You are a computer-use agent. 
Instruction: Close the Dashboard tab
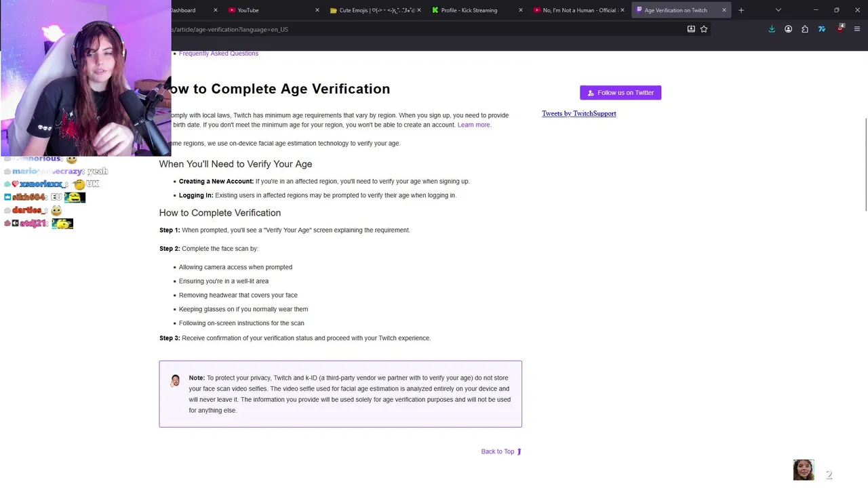coord(216,10)
